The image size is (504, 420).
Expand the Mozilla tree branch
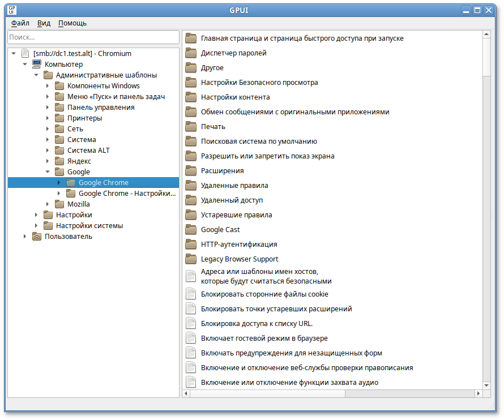[x=48, y=204]
